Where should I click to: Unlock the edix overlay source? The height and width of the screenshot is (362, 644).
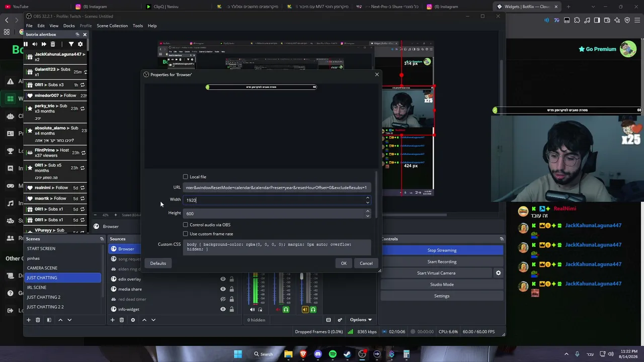coord(231,279)
